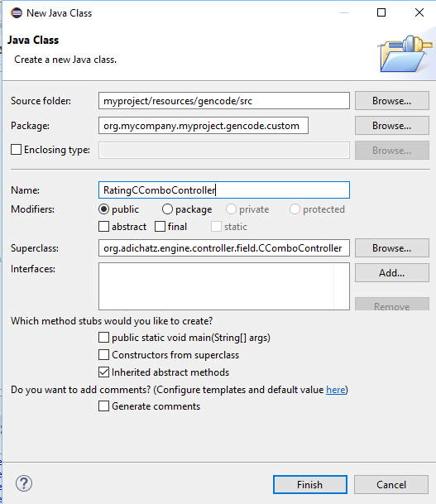Click into the Package text field

pyautogui.click(x=204, y=125)
